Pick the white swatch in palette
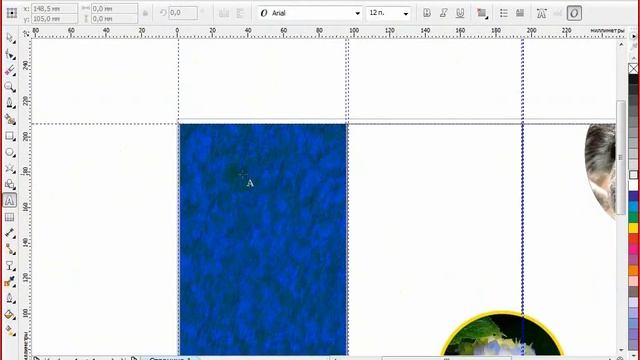Image resolution: width=640 pixels, height=360 pixels. click(x=633, y=185)
